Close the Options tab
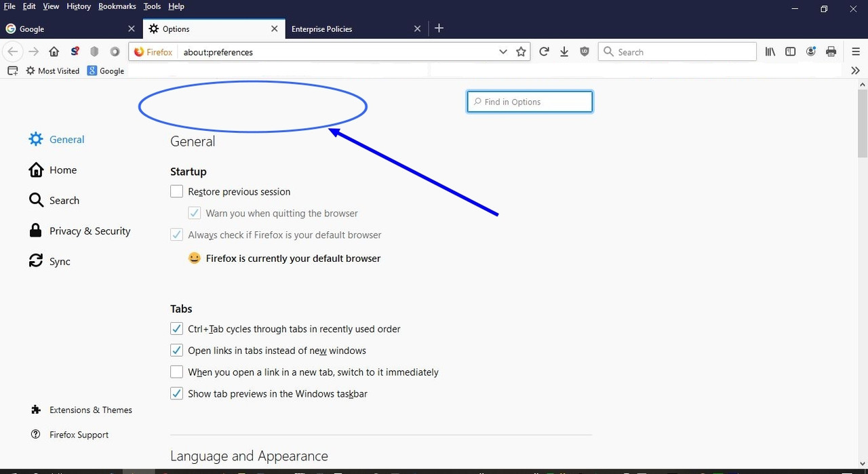Viewport: 868px width, 474px height. 274,28
